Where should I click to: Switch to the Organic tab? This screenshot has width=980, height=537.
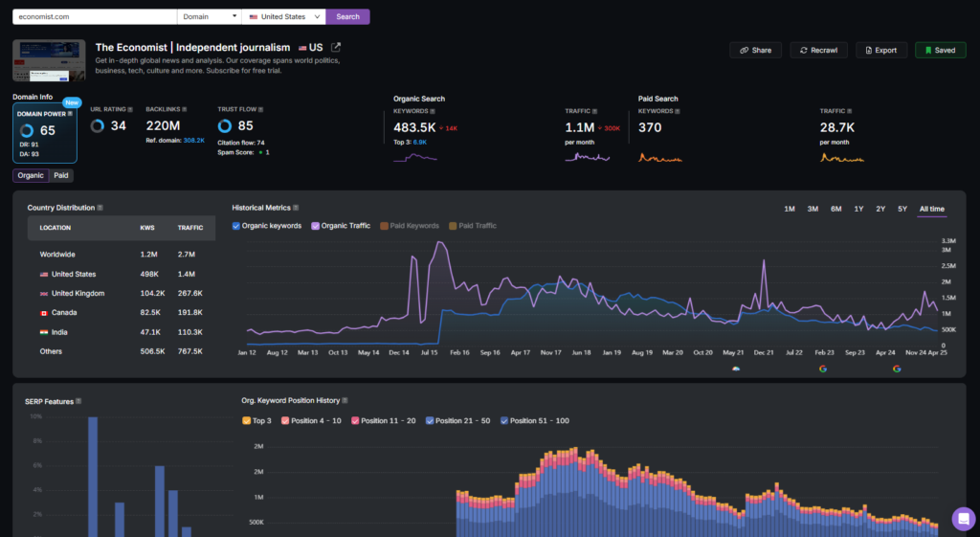click(x=31, y=176)
